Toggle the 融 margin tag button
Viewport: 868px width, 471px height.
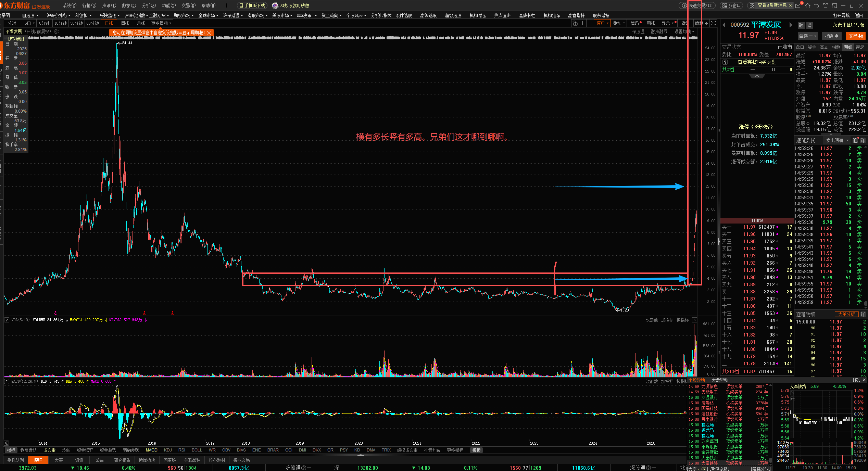801,25
